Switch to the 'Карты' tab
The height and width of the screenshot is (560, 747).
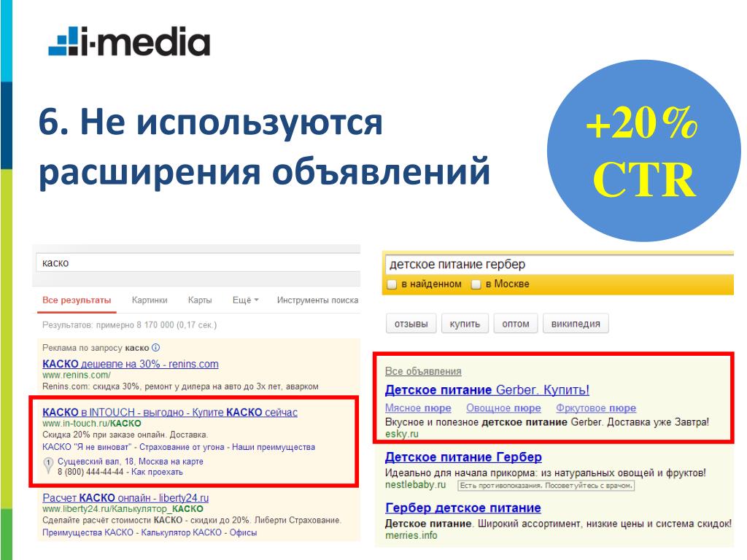point(200,300)
